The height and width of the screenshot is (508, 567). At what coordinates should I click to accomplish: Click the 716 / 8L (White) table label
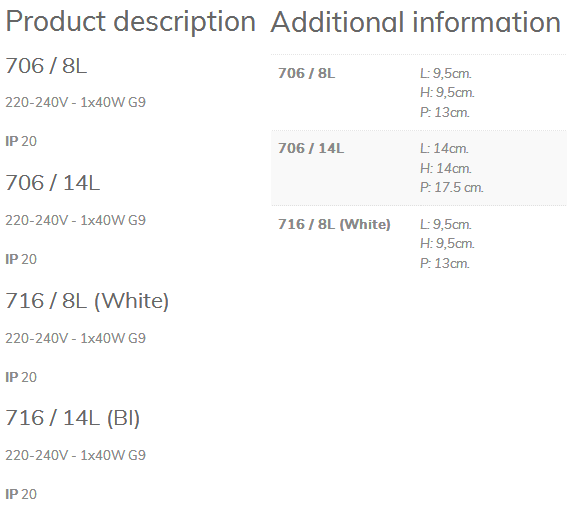pyautogui.click(x=334, y=224)
